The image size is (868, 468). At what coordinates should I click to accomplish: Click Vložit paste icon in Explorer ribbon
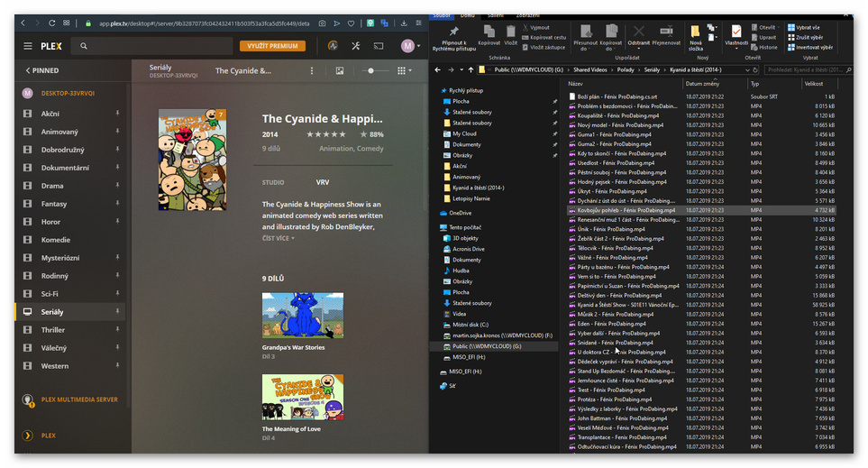[510, 35]
